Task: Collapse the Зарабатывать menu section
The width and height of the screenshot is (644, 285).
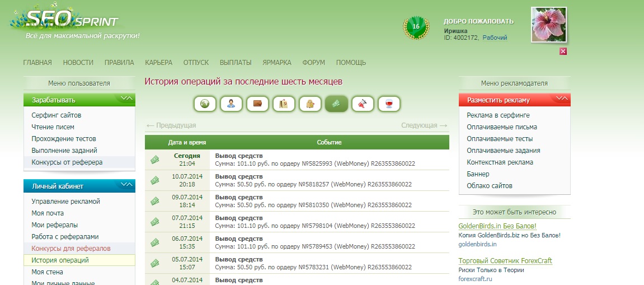Action: pos(126,99)
